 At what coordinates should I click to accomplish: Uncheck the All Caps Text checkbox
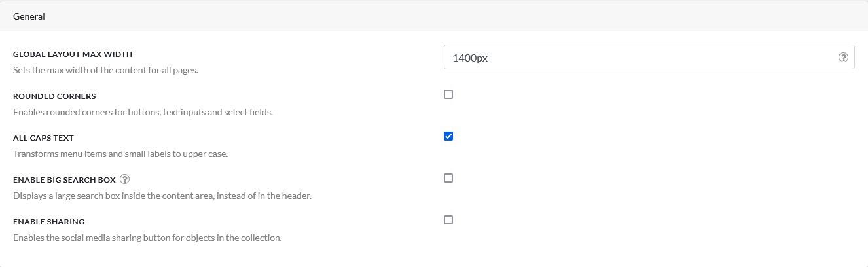[x=448, y=136]
